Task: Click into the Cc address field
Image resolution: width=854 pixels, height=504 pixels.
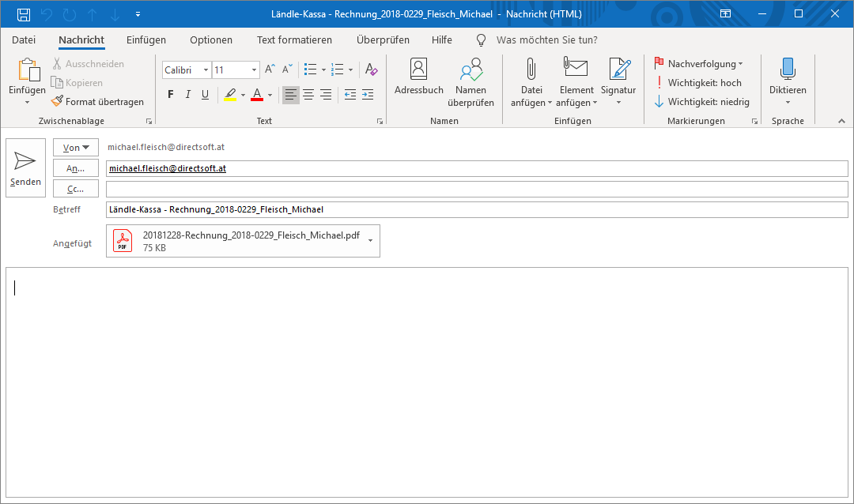Action: click(x=477, y=189)
